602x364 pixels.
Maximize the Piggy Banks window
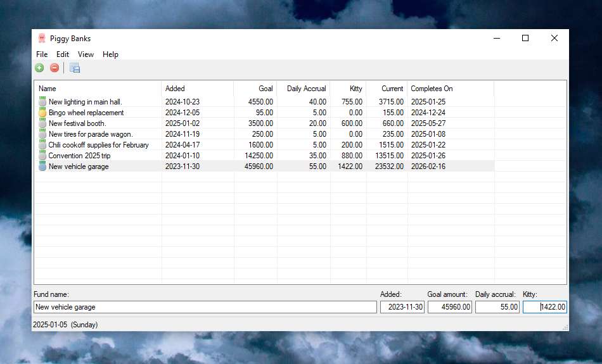525,38
